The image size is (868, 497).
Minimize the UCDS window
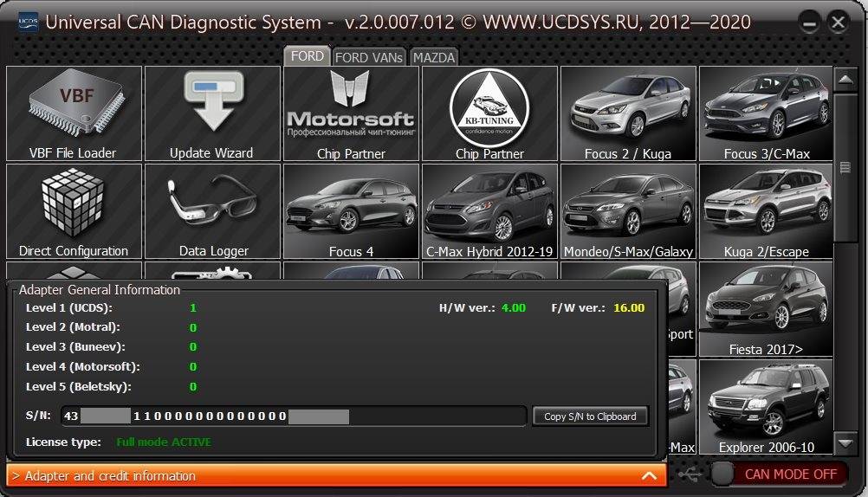click(x=809, y=23)
